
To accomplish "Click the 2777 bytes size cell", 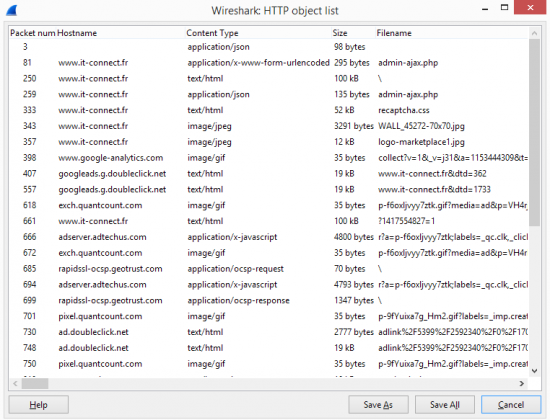I will [x=354, y=332].
